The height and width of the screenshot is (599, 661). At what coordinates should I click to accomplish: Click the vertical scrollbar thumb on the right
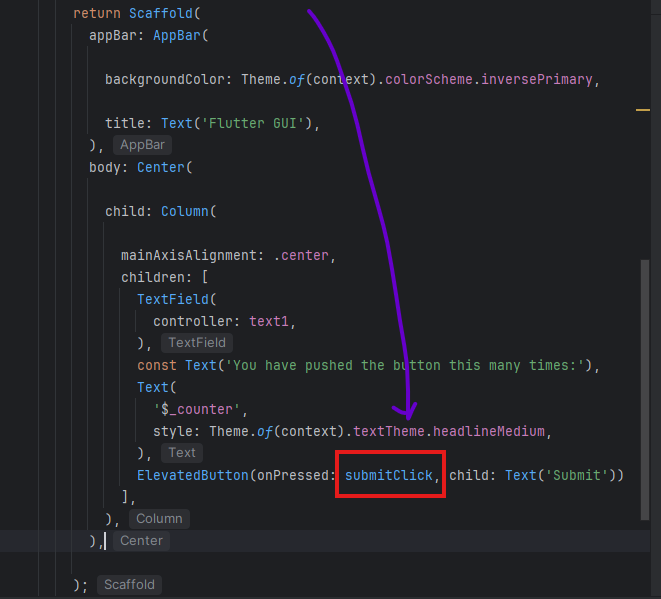point(646,390)
